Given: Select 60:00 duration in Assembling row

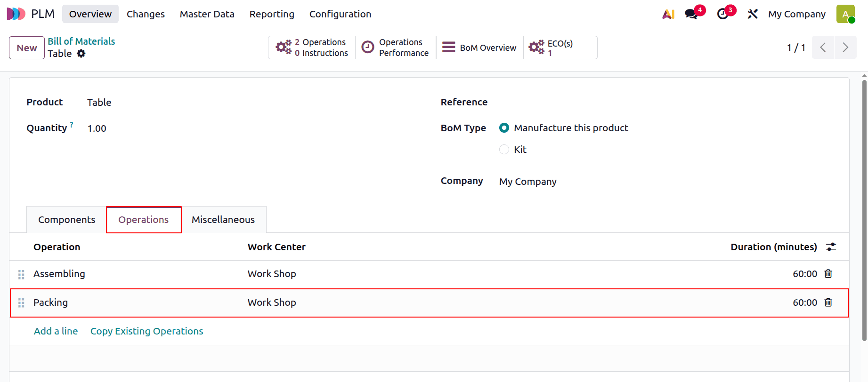Looking at the screenshot, I should [x=805, y=274].
